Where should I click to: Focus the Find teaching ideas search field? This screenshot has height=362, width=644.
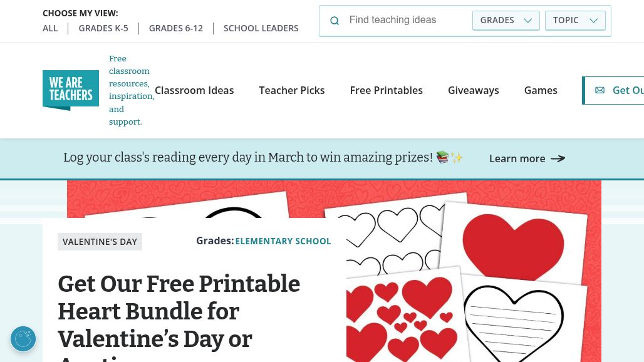click(x=407, y=20)
